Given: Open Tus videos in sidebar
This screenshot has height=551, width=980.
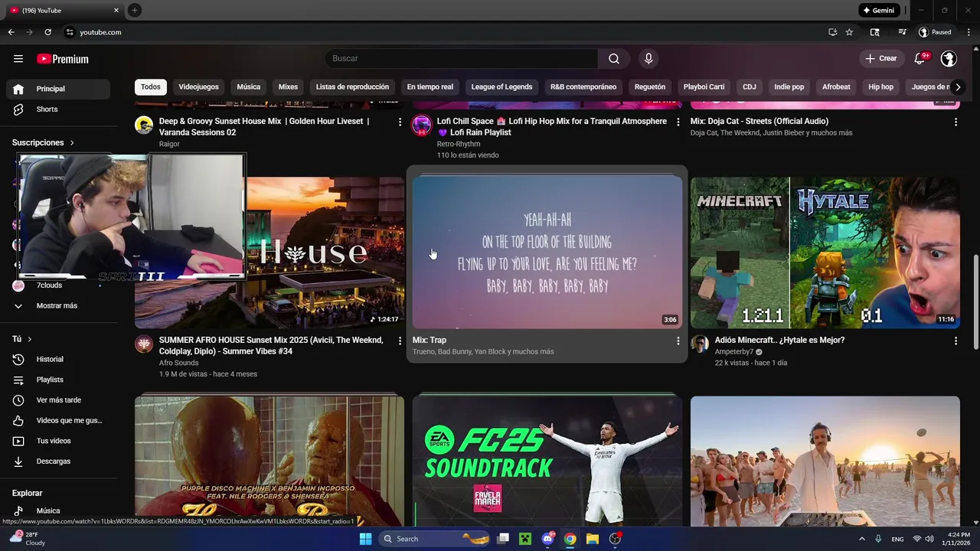Looking at the screenshot, I should [58, 442].
